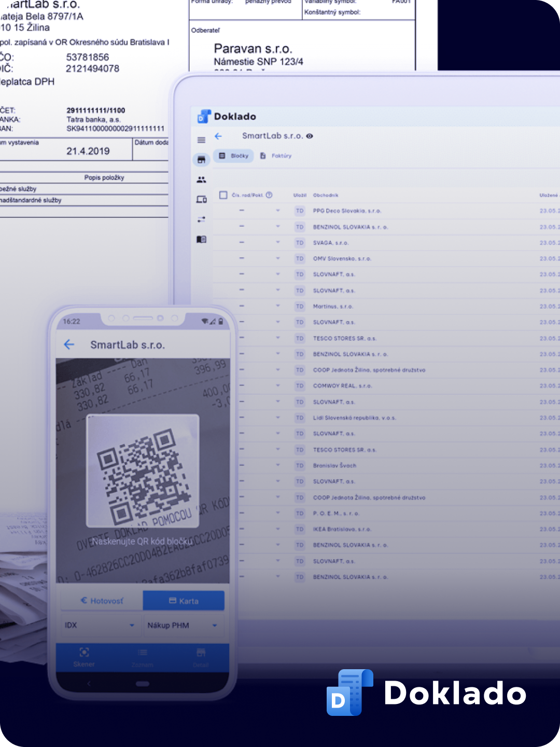This screenshot has width=560, height=747.
Task: Click the back arrow beside SmartLab on tablet
Action: [218, 136]
